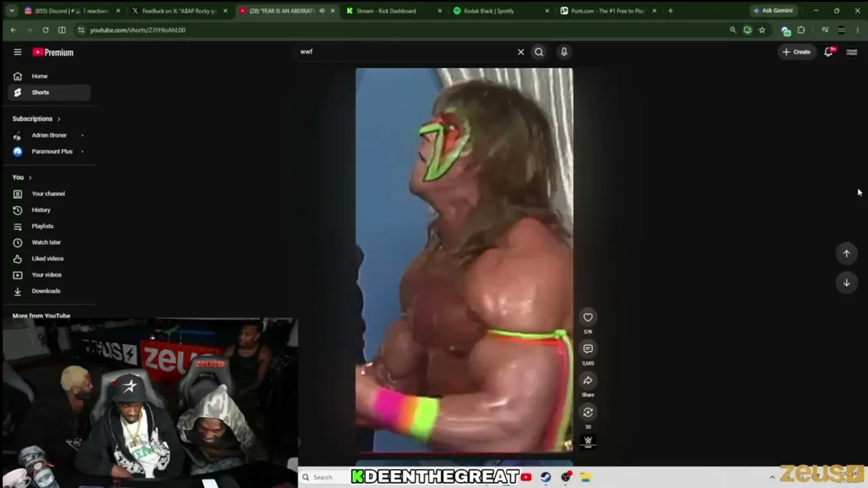Open the Chrome extensions puzzle icon

click(801, 30)
